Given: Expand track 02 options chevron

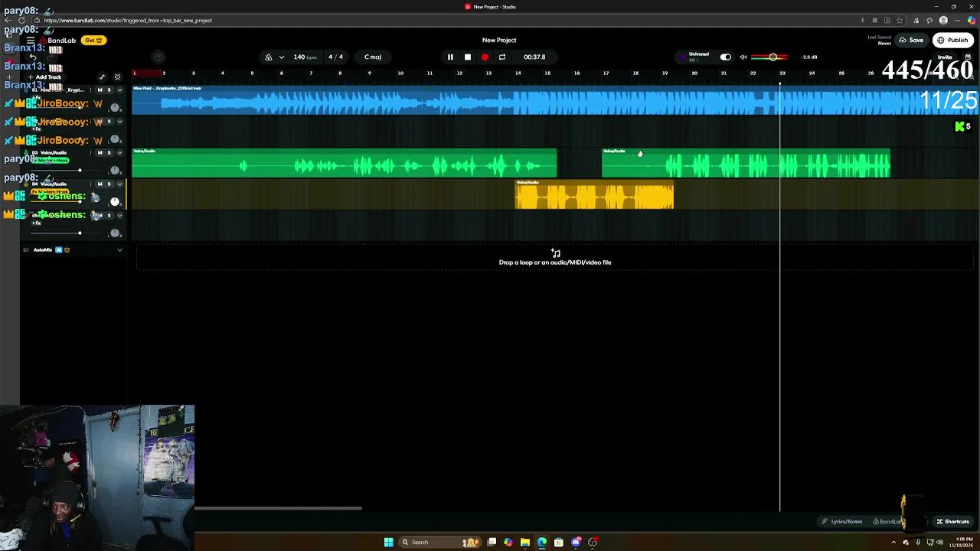Looking at the screenshot, I should coord(119,122).
